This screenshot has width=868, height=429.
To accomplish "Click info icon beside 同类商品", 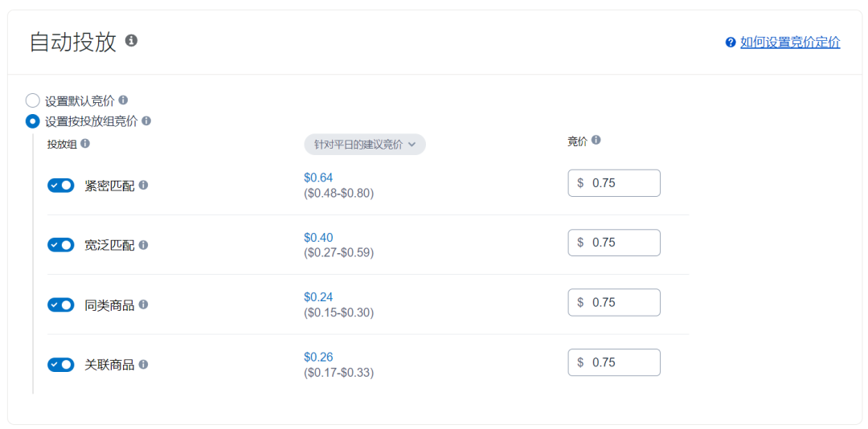I will point(143,304).
